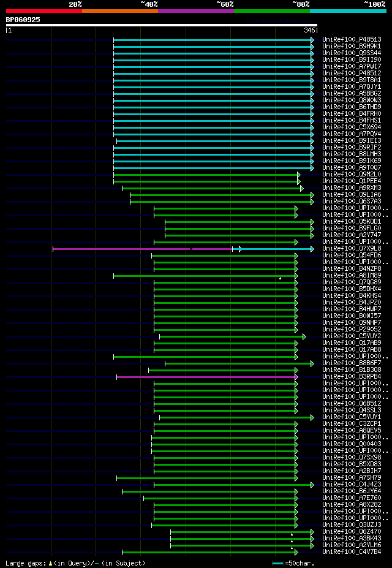Select the UniRef100_Q7SX98 label
This screenshot has height=568, width=392.
point(352,458)
